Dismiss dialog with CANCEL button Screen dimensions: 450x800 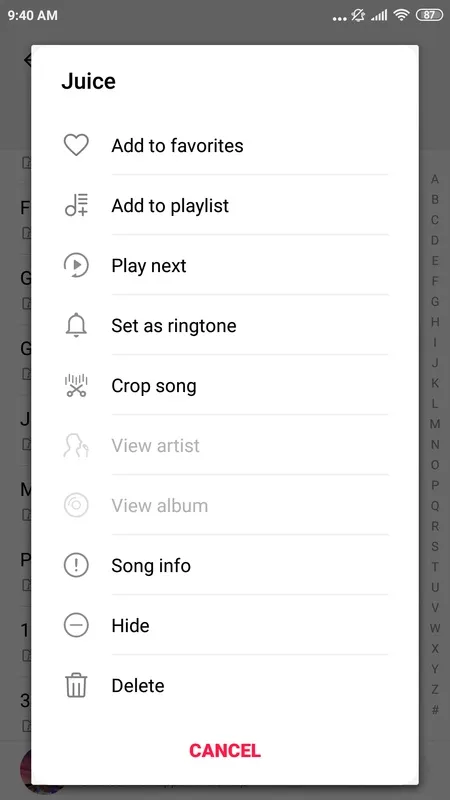[225, 751]
